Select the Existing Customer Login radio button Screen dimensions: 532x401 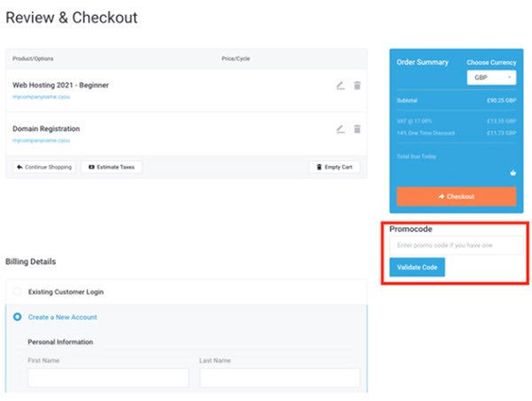[x=18, y=291]
